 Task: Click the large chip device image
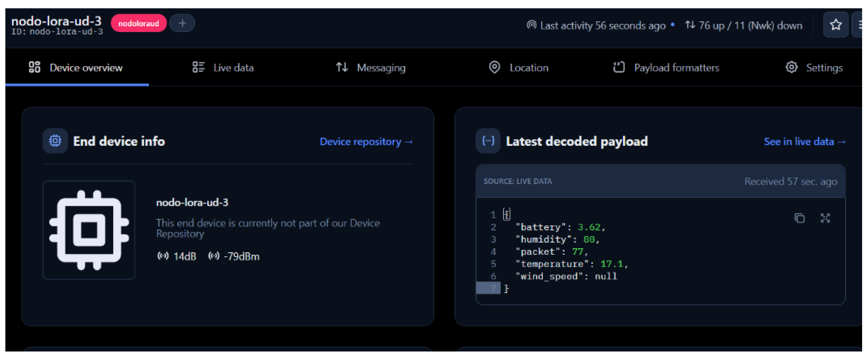(89, 230)
